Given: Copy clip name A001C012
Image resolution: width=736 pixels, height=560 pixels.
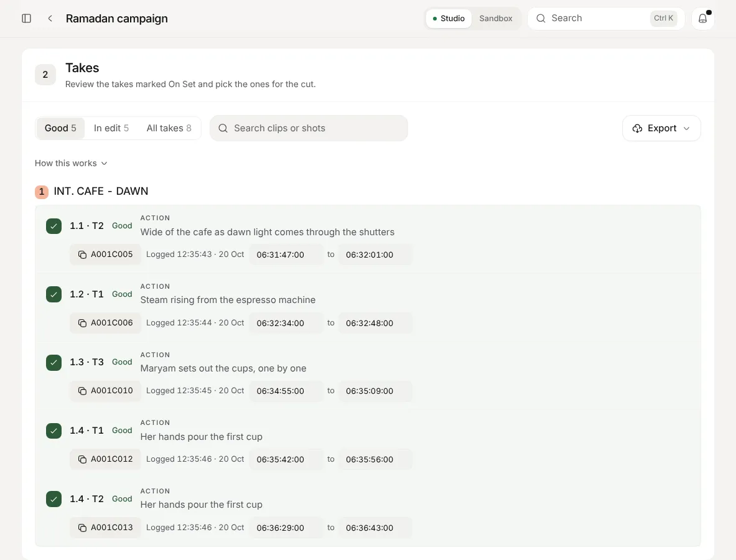Looking at the screenshot, I should pos(105,459).
